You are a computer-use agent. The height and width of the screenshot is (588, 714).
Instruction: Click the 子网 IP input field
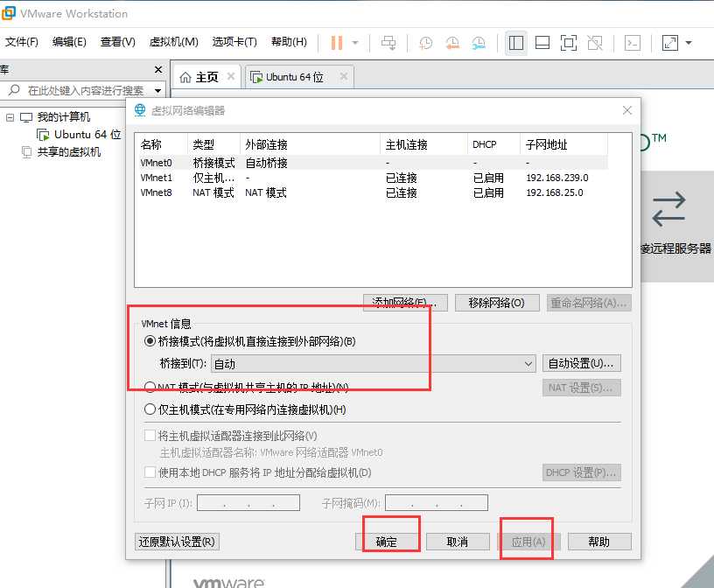click(248, 503)
